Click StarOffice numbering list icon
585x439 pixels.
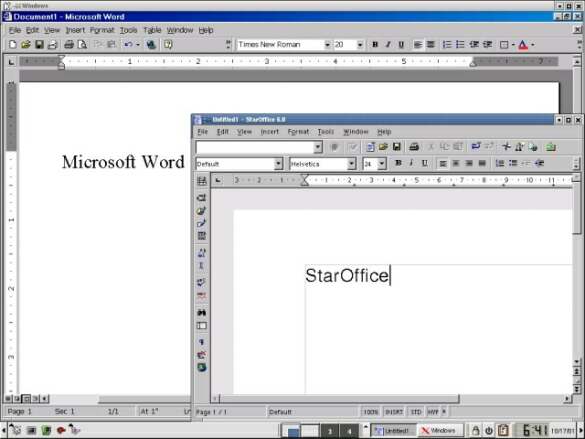click(x=500, y=163)
